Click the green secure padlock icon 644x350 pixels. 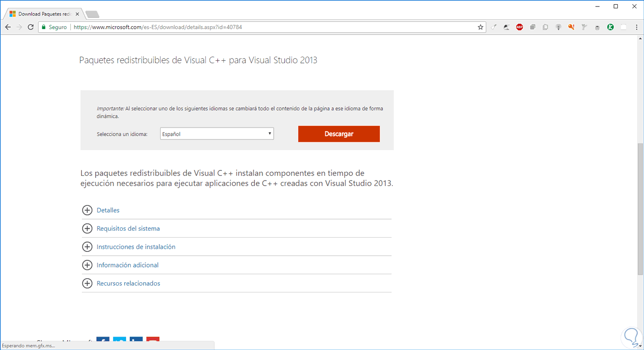pos(44,27)
